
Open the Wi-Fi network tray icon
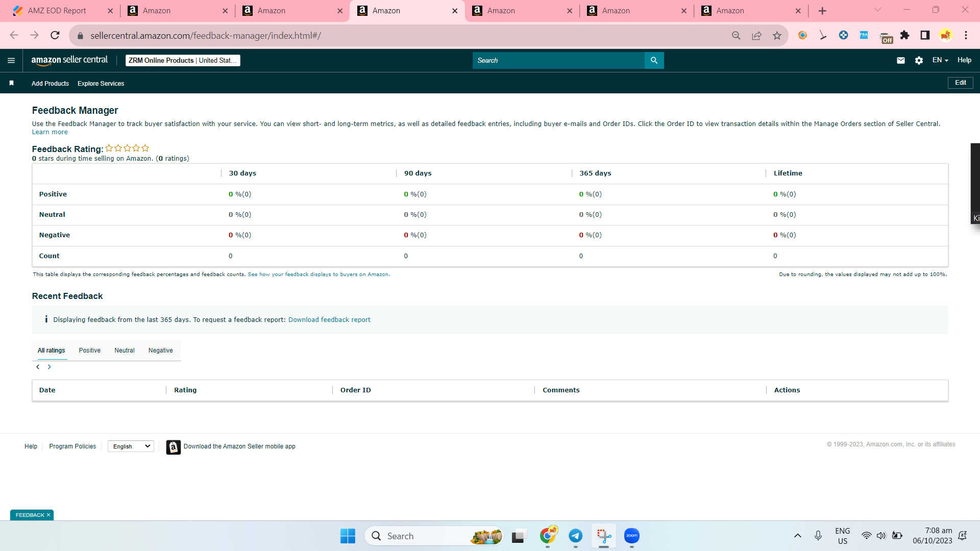[x=866, y=536]
